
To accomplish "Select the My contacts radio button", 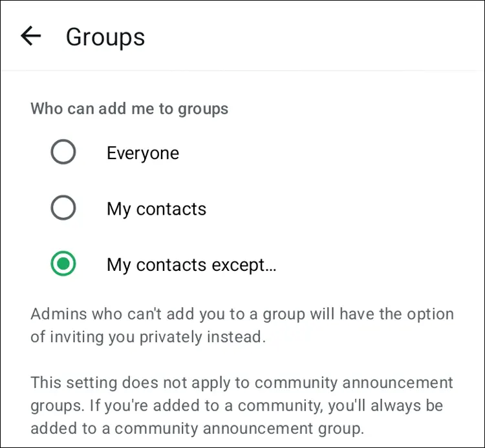I will coord(63,208).
